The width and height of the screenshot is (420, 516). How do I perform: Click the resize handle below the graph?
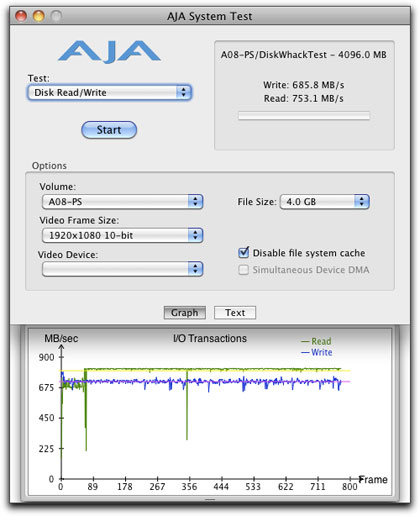click(x=210, y=499)
